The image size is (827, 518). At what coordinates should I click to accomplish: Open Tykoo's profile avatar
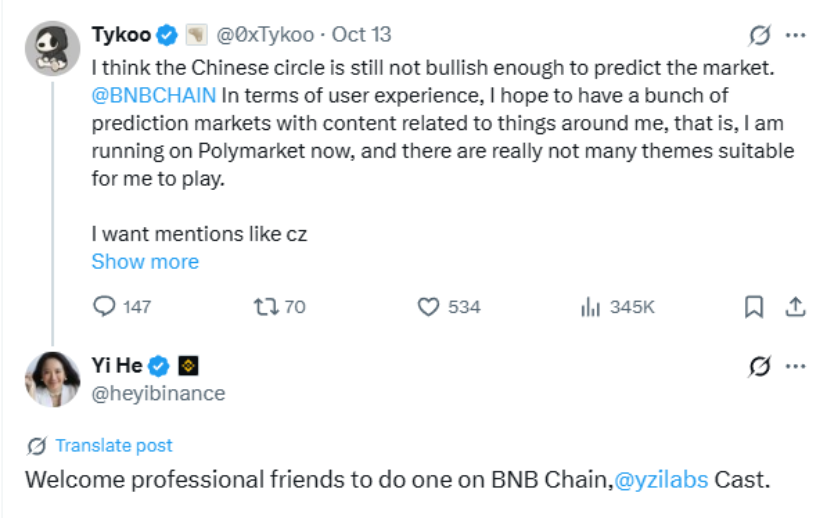click(52, 47)
